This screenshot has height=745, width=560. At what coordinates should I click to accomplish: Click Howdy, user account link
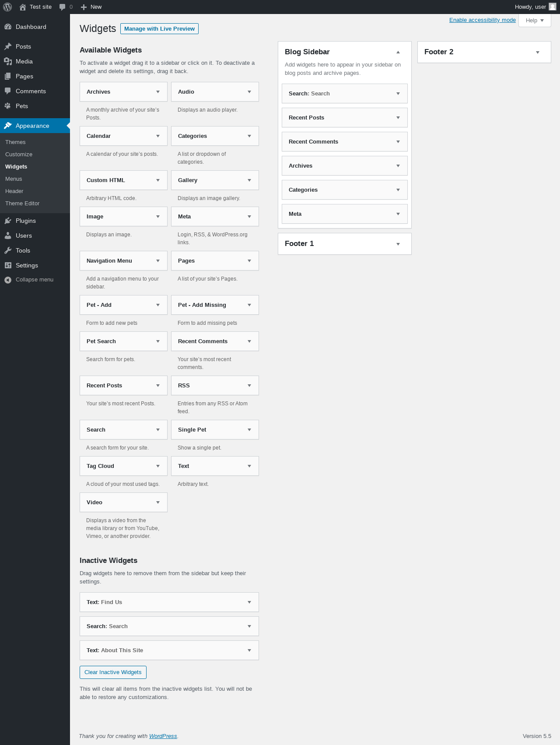point(535,7)
